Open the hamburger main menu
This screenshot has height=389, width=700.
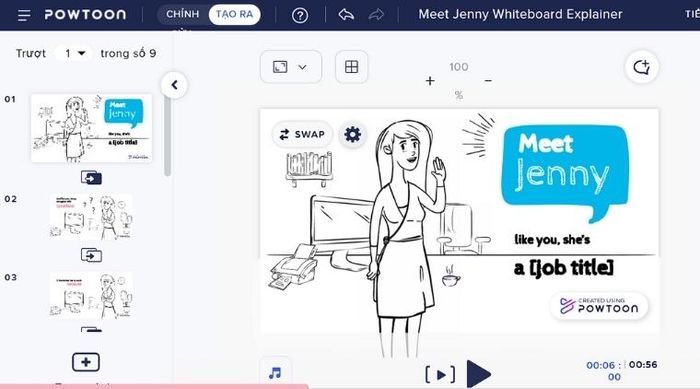coord(24,16)
